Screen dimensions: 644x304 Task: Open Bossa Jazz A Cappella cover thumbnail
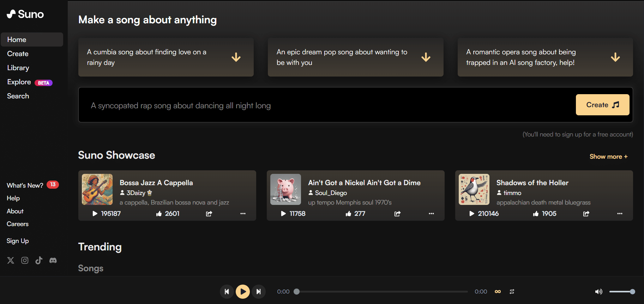coord(97,189)
